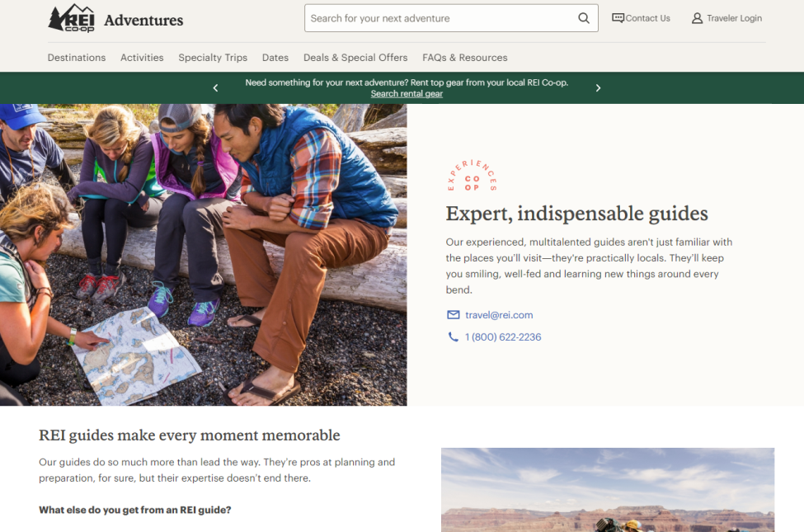Image resolution: width=804 pixels, height=532 pixels.
Task: Open the Dates menu
Action: tap(275, 58)
